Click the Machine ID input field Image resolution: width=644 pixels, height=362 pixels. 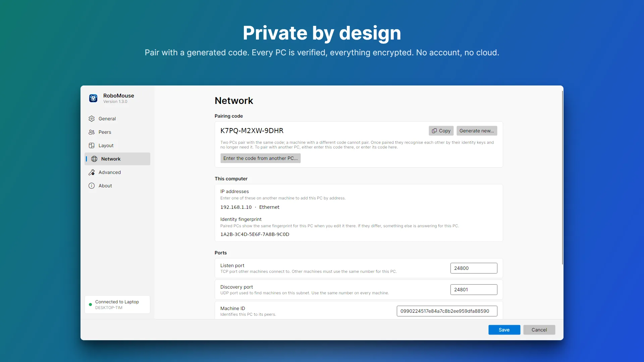pos(447,311)
